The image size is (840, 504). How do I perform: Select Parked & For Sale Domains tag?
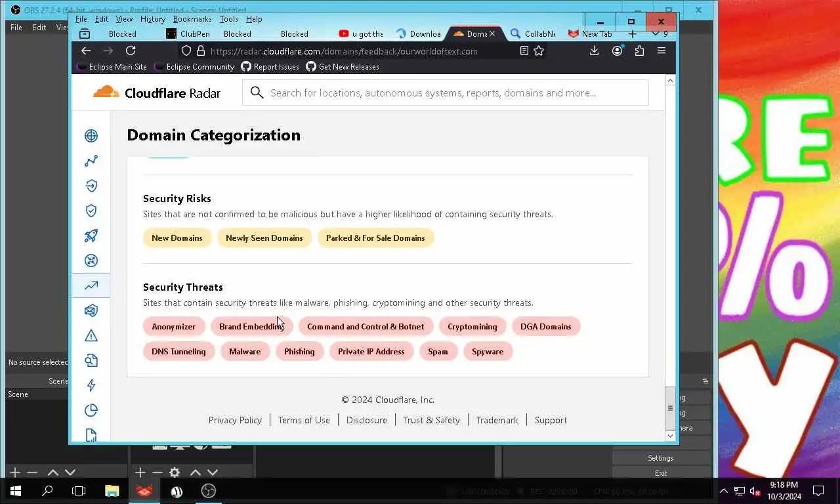click(x=375, y=238)
